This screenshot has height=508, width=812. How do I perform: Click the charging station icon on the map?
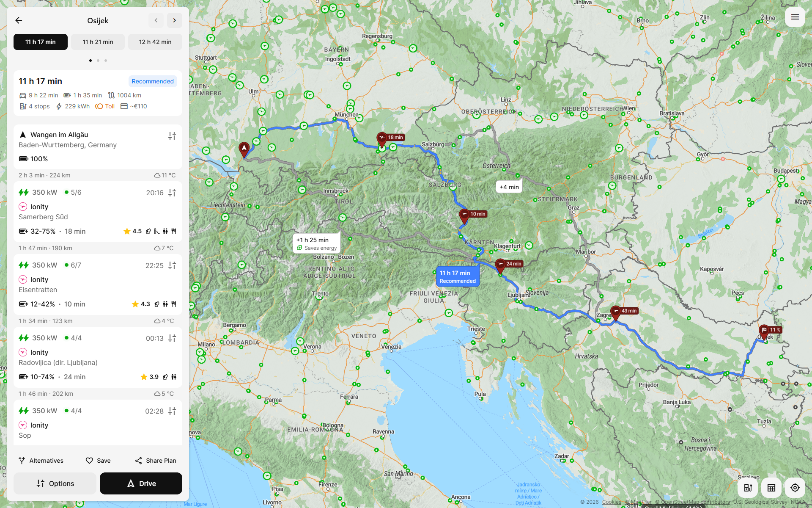748,488
